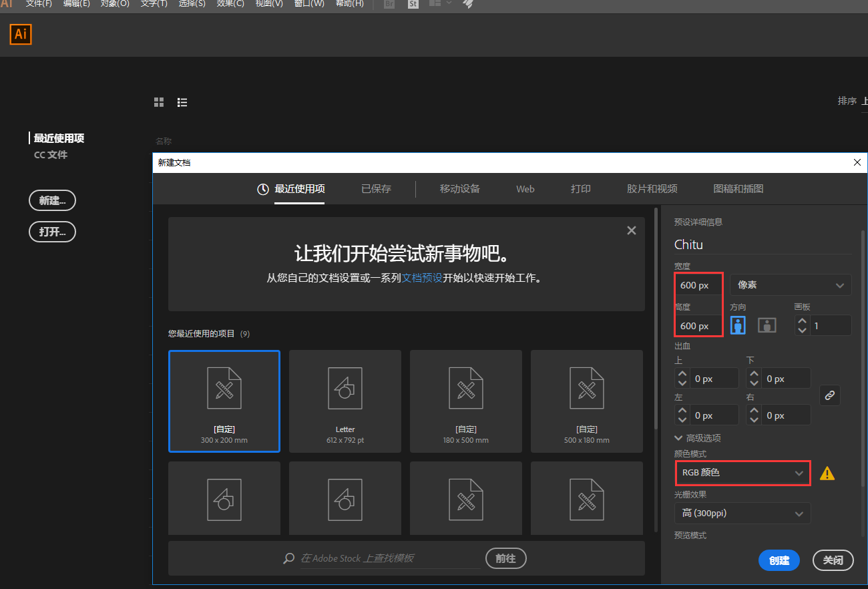Select the 500 x 180 mm preset
The image size is (868, 589).
click(x=587, y=401)
